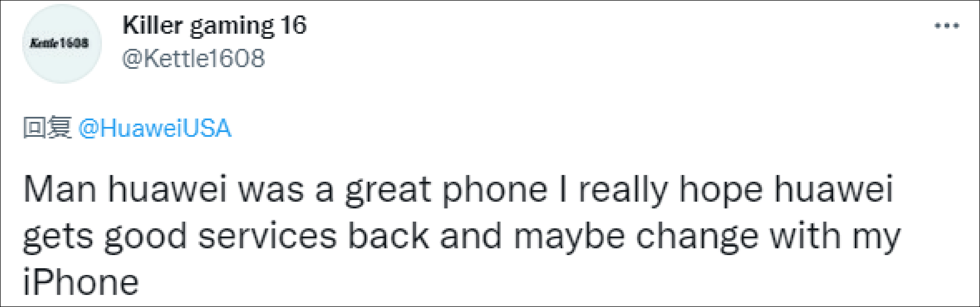Open the Killer gaming 16 profile name
980x307 pixels.
click(214, 26)
